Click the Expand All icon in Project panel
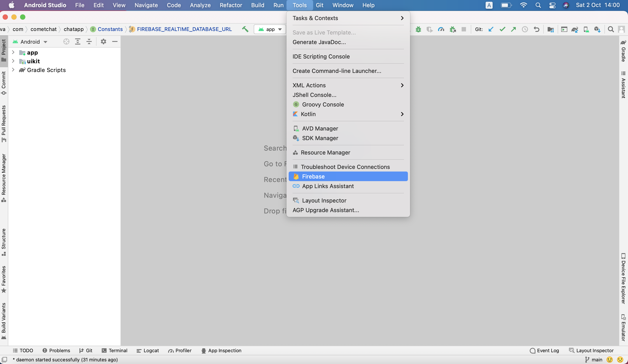Screen dimensions: 628x364 78,42
